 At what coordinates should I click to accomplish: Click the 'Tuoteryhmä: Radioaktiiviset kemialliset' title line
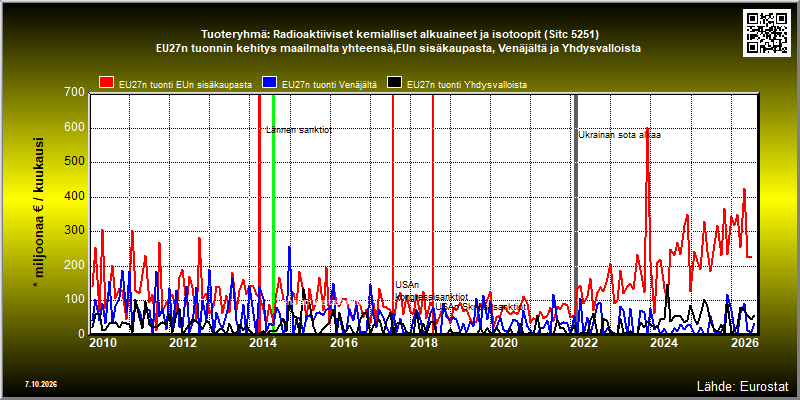point(399,35)
